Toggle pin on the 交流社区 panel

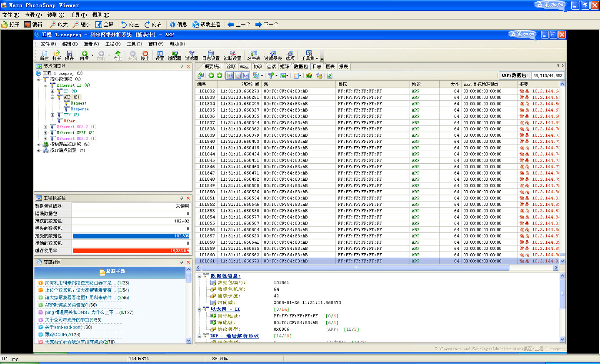click(x=182, y=262)
